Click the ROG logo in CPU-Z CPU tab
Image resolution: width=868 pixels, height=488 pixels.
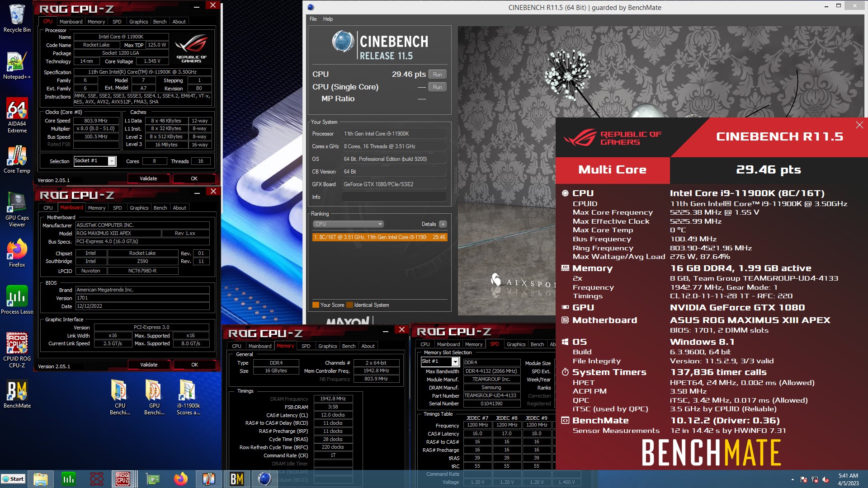191,49
